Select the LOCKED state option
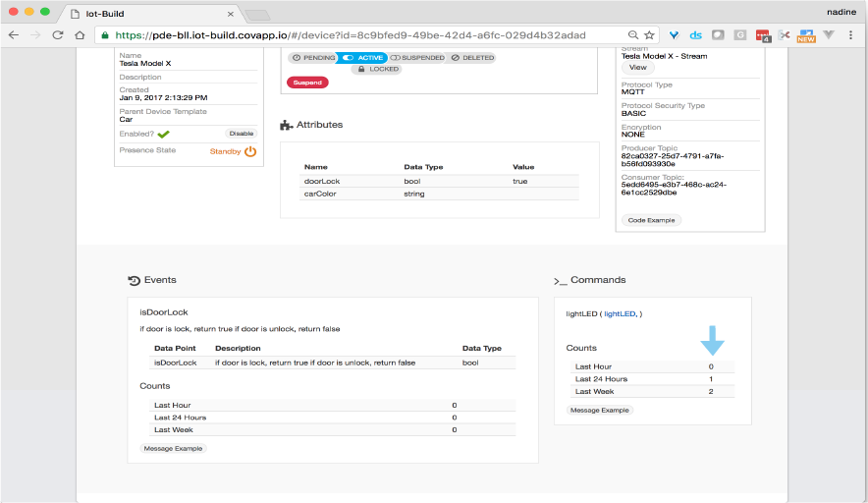The image size is (868, 503). [376, 70]
